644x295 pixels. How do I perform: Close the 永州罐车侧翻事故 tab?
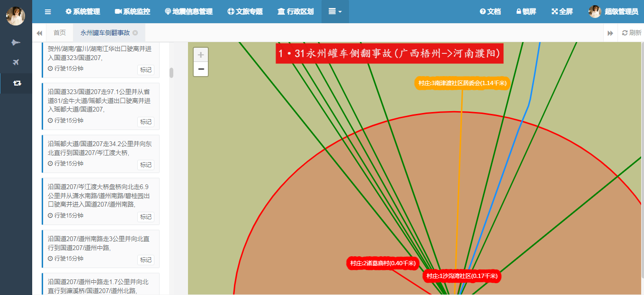point(135,33)
